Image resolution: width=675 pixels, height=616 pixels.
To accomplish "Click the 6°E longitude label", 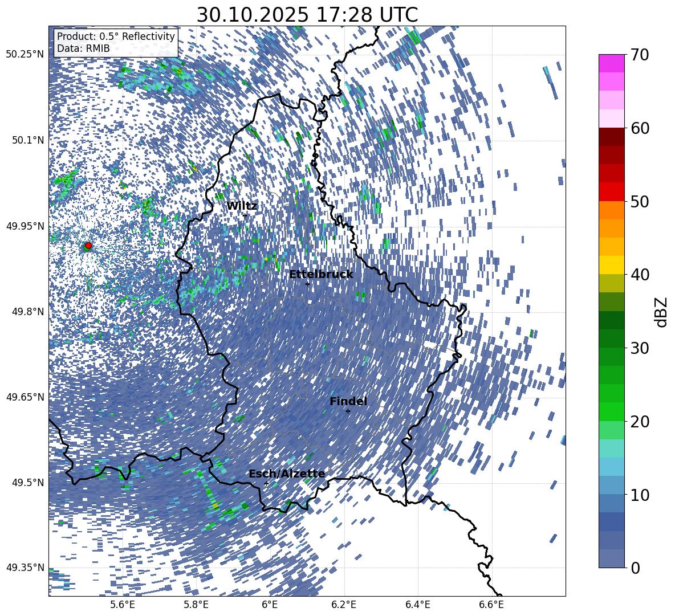I will tap(270, 605).
